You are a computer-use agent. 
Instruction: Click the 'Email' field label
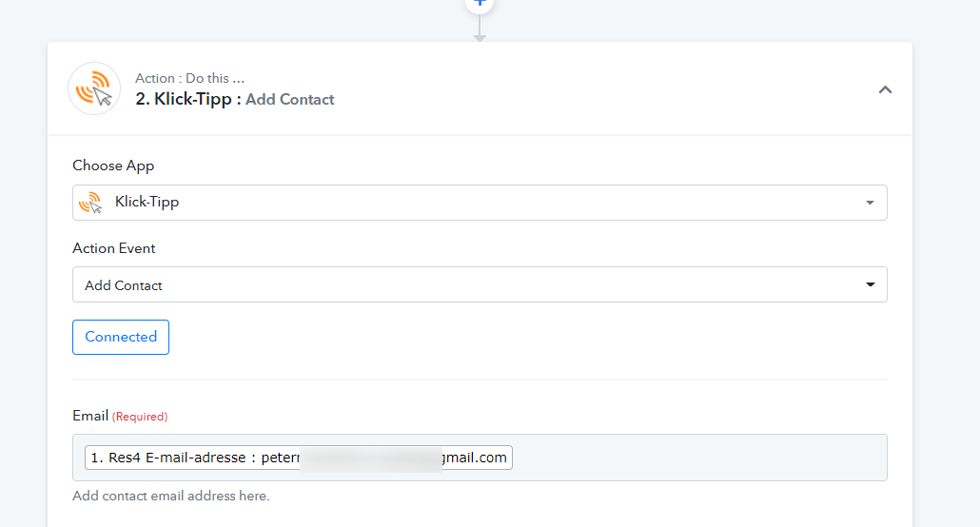(90, 416)
